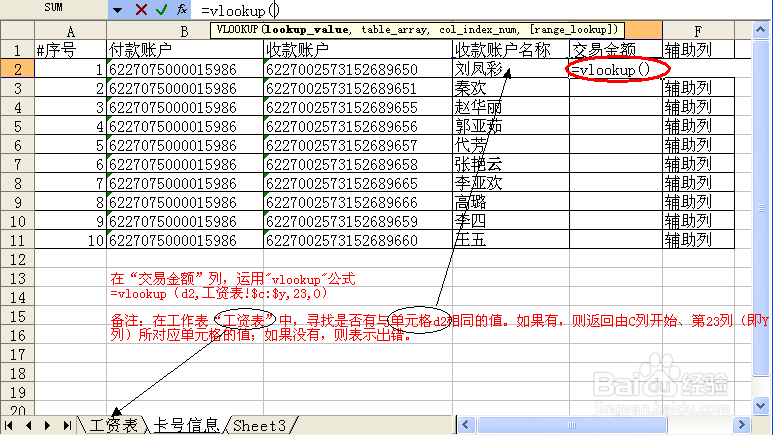Select cell with header 付款账户

[185, 50]
